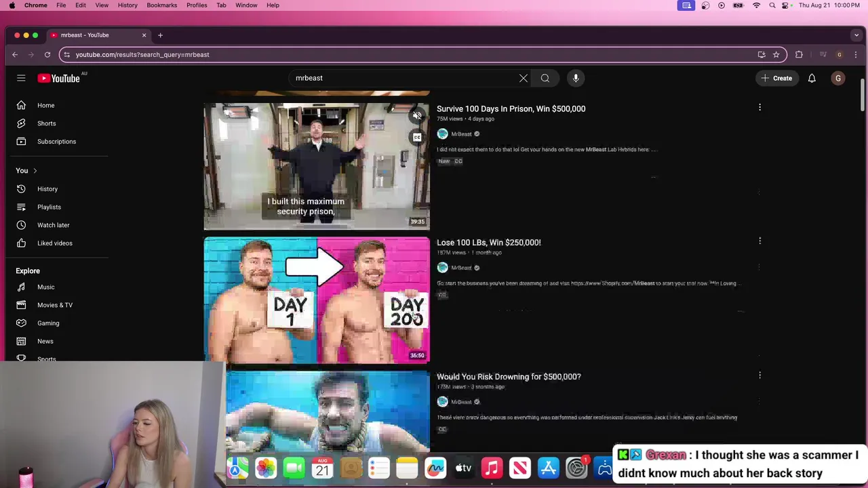868x488 pixels.
Task: Reload the page in Chrome
Action: (x=47, y=54)
